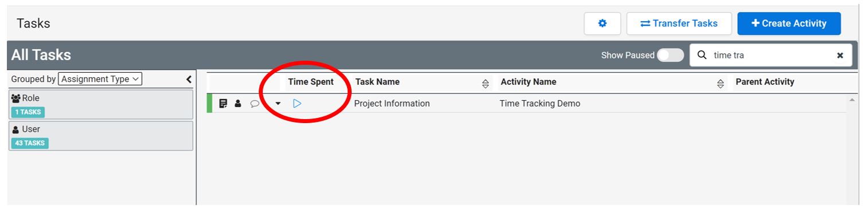Click the Create Activity button
Screen dimensions: 868x213
coord(789,23)
